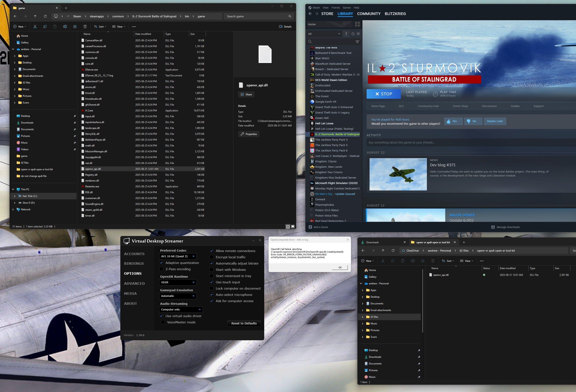The height and width of the screenshot is (392, 576).
Task: Switch file list to large thumbnails view icon
Action: 293,227
